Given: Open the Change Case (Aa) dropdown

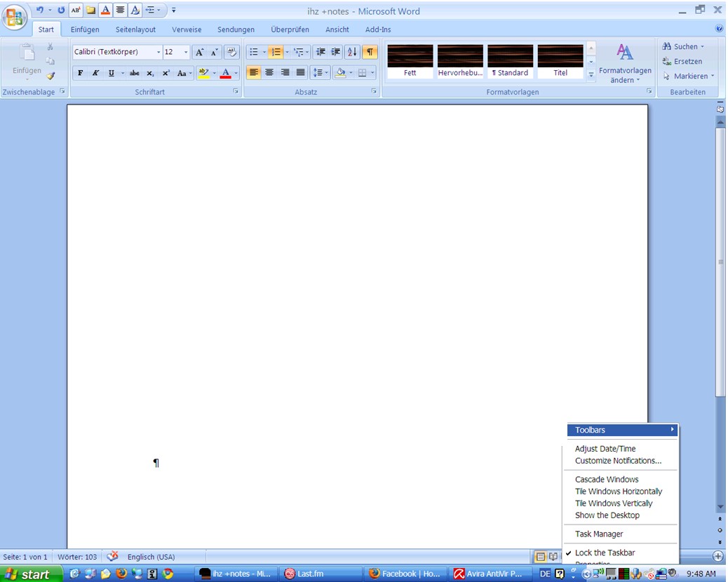Looking at the screenshot, I should (184, 73).
